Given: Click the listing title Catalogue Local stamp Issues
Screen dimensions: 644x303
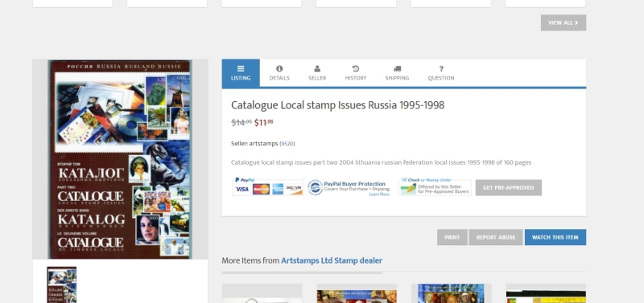Looking at the screenshot, I should (x=337, y=105).
